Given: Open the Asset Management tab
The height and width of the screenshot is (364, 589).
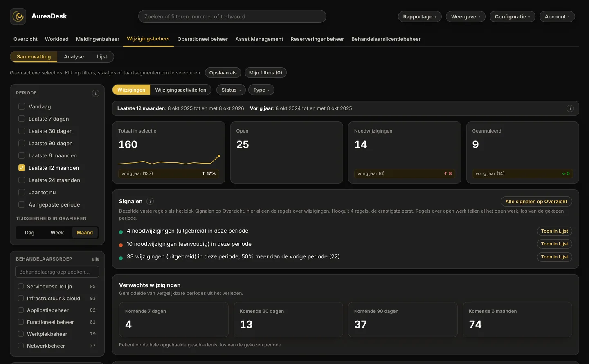Looking at the screenshot, I should coord(259,39).
